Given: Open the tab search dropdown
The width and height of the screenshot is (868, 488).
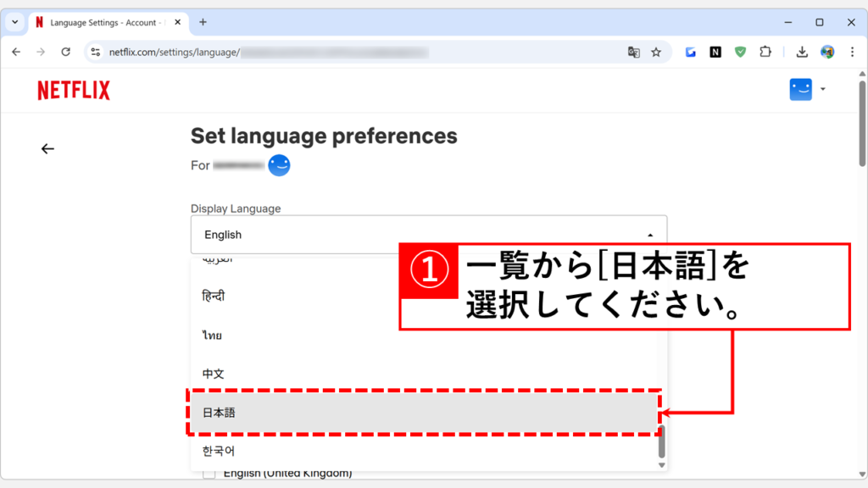Looking at the screenshot, I should 15,22.
